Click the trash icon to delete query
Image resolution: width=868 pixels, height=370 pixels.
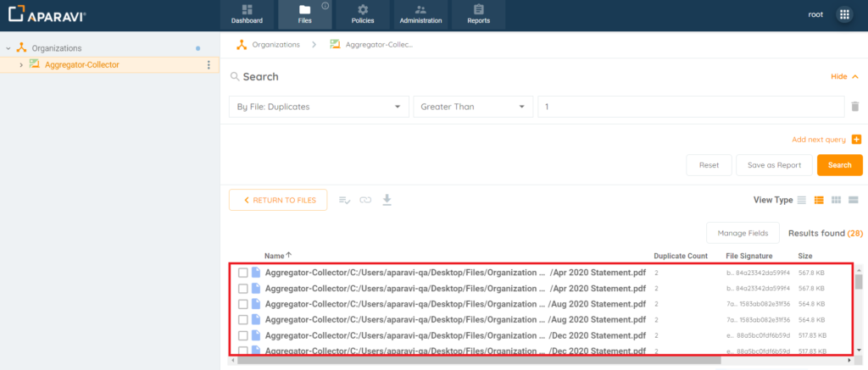coord(856,107)
